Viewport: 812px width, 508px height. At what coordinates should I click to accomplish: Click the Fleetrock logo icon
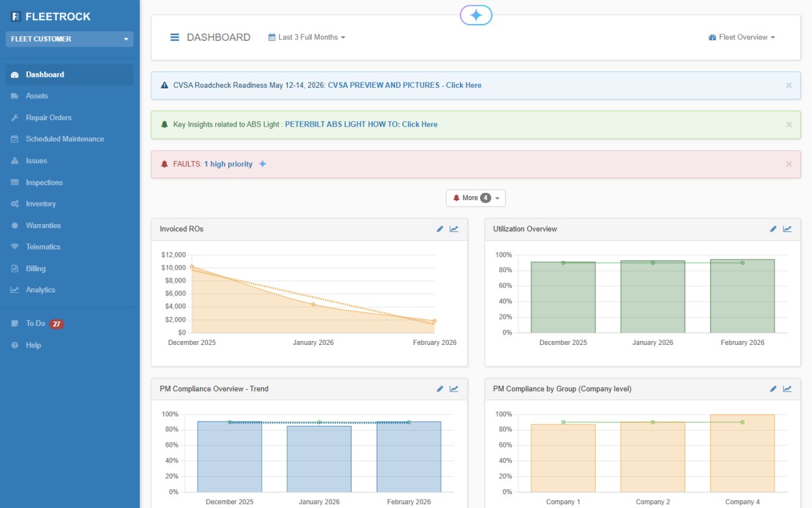pyautogui.click(x=16, y=17)
